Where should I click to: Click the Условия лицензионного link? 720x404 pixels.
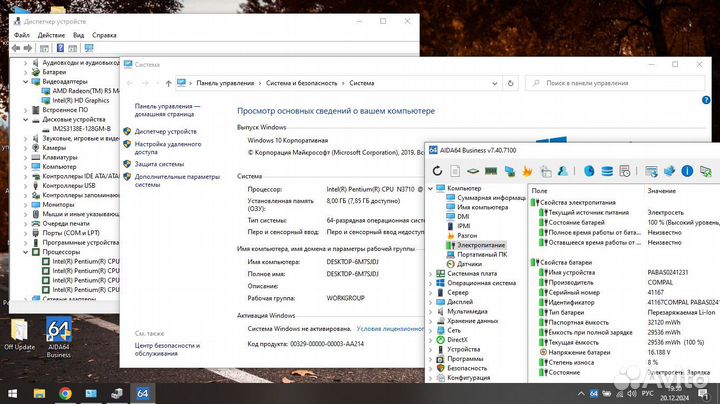390,329
